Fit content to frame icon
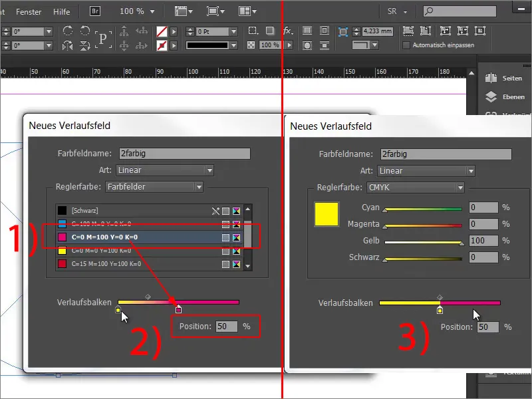 click(x=445, y=31)
